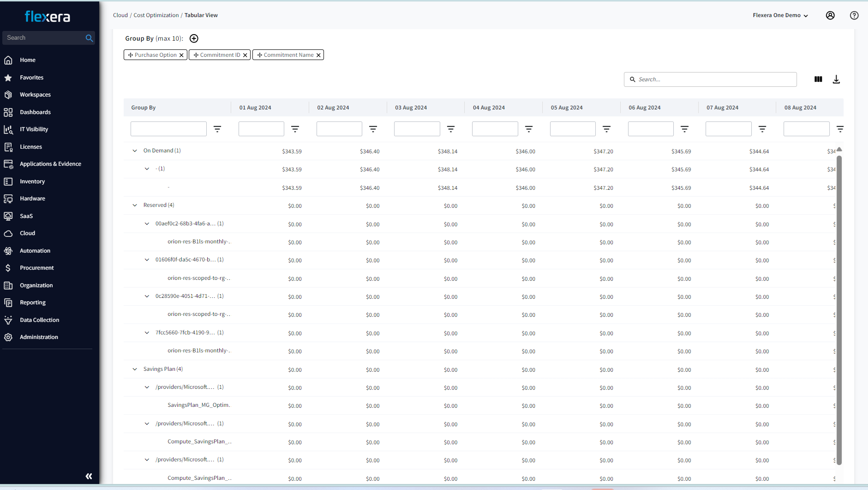Navigate to the Cloud breadcrumb link

click(120, 15)
